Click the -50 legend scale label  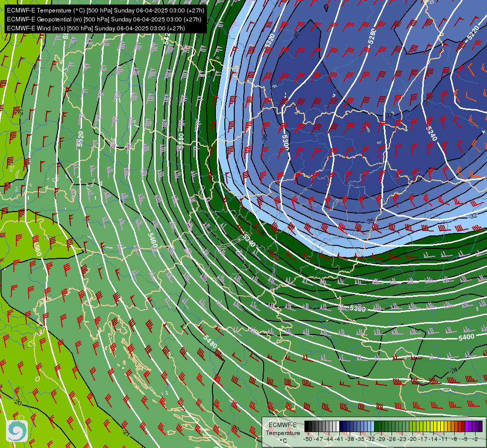[x=307, y=439]
